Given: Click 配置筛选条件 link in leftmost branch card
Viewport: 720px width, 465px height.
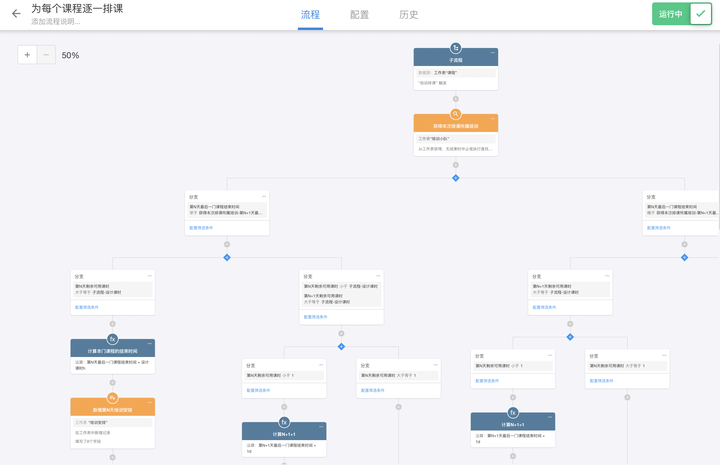Looking at the screenshot, I should [x=87, y=307].
